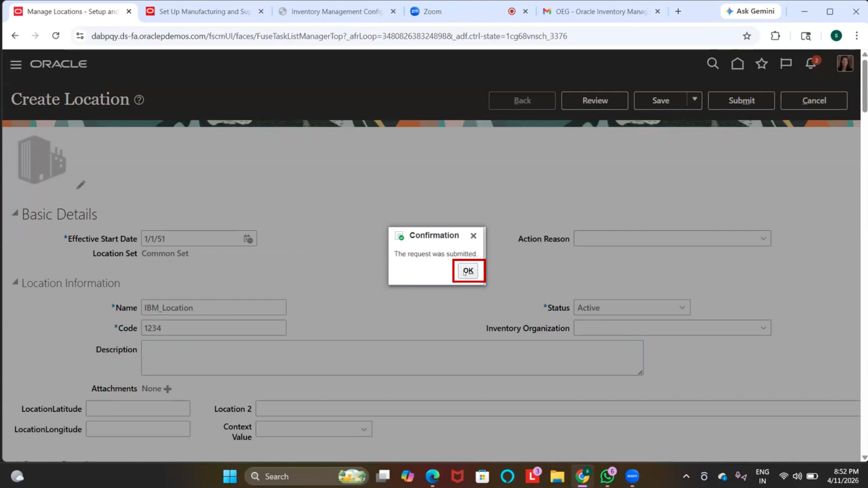Open a new browser tab
This screenshot has height=488, width=868.
(678, 11)
